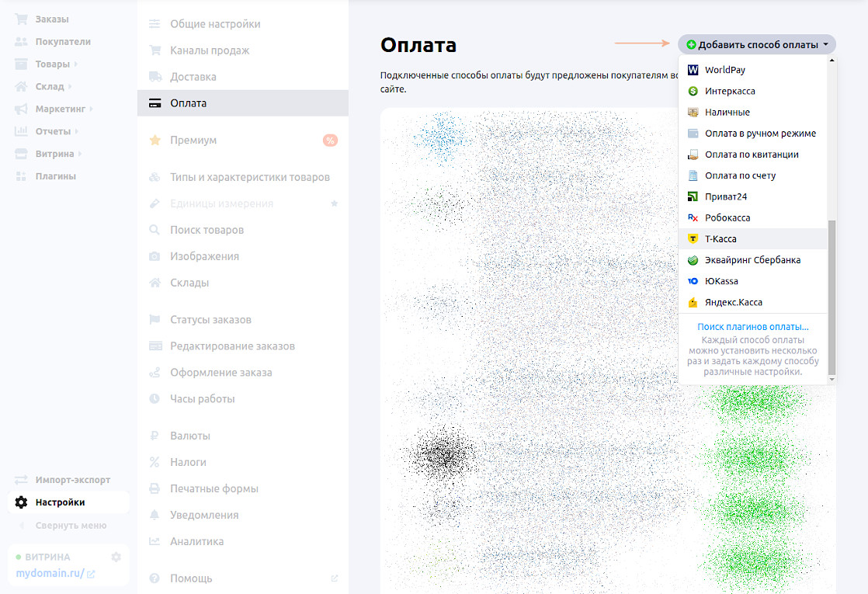Select Оплата по квитанции option
Screen dimensions: 868x594
pyautogui.click(x=751, y=155)
